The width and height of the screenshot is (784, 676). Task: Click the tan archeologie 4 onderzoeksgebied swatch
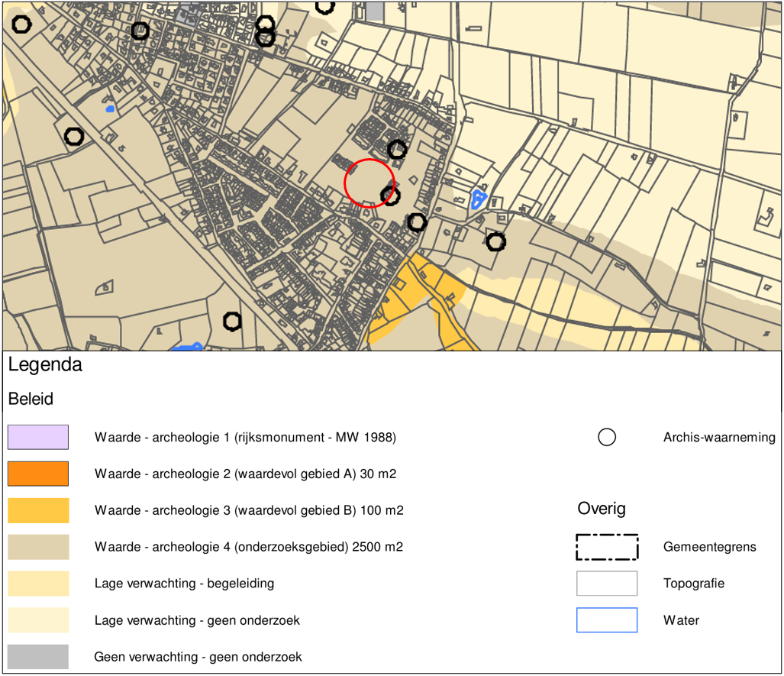[x=38, y=547]
